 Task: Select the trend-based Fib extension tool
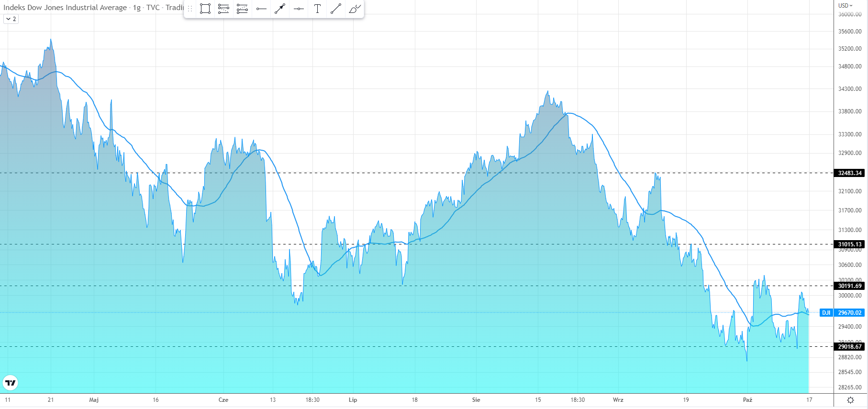pos(242,9)
